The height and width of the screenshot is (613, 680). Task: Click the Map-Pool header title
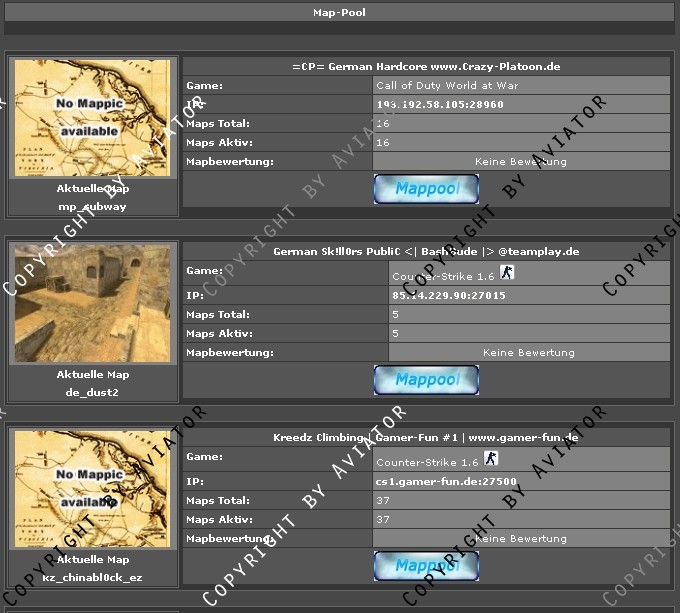pyautogui.click(x=339, y=13)
